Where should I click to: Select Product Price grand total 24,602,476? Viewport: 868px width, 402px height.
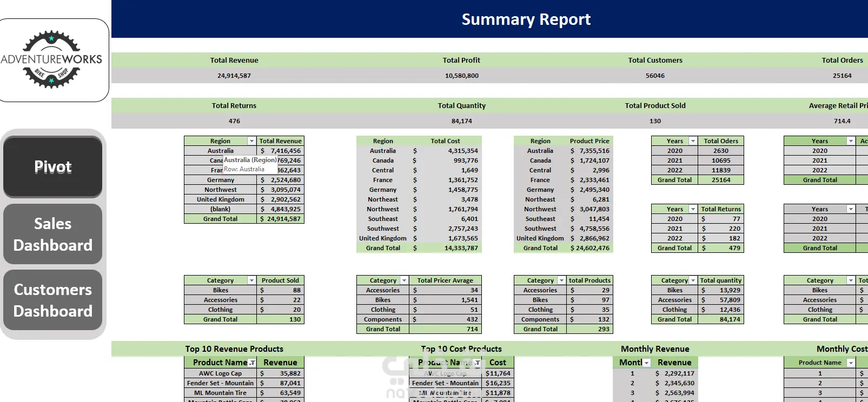click(589, 248)
